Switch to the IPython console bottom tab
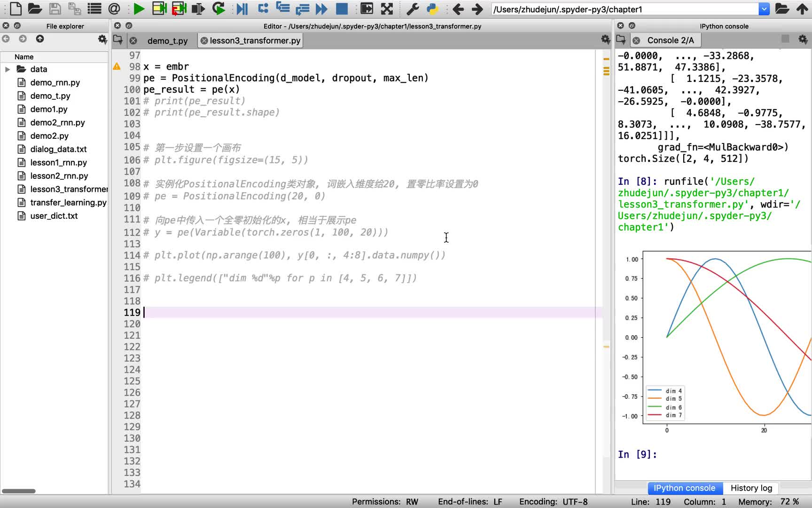This screenshot has width=812, height=508. pos(684,488)
